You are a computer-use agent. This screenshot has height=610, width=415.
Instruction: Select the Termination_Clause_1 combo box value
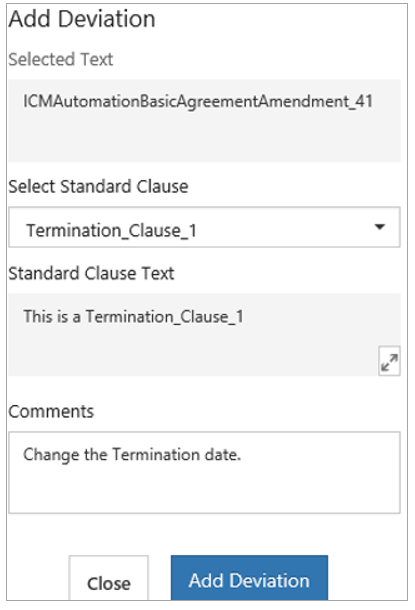111,231
